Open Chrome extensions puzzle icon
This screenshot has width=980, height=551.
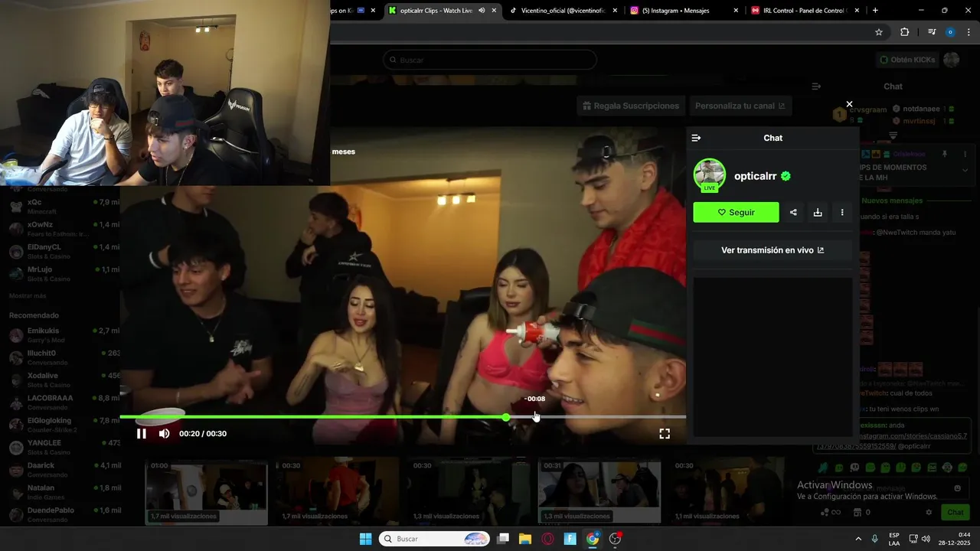[904, 32]
